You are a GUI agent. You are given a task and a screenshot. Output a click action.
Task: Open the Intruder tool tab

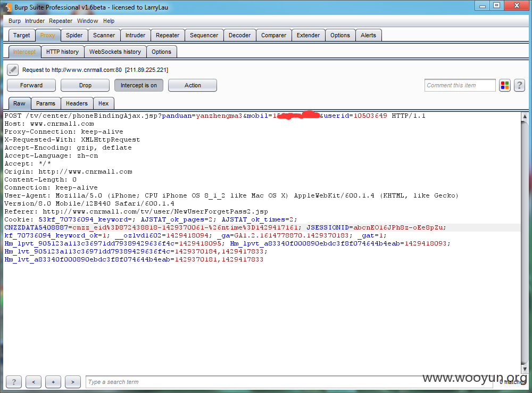[x=135, y=35]
